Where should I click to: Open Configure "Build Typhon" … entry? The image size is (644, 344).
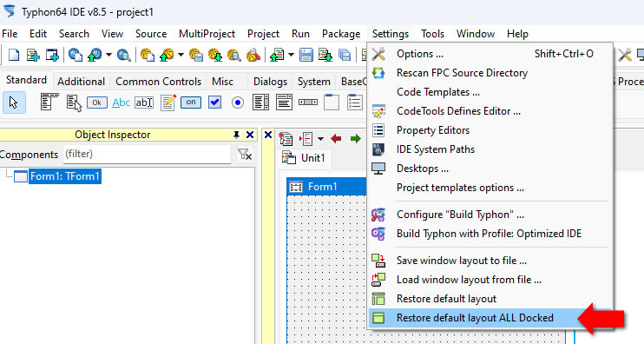[x=490, y=215]
